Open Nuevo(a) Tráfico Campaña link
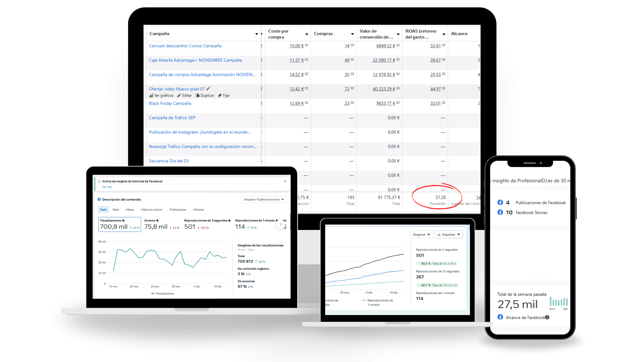 pos(203,147)
